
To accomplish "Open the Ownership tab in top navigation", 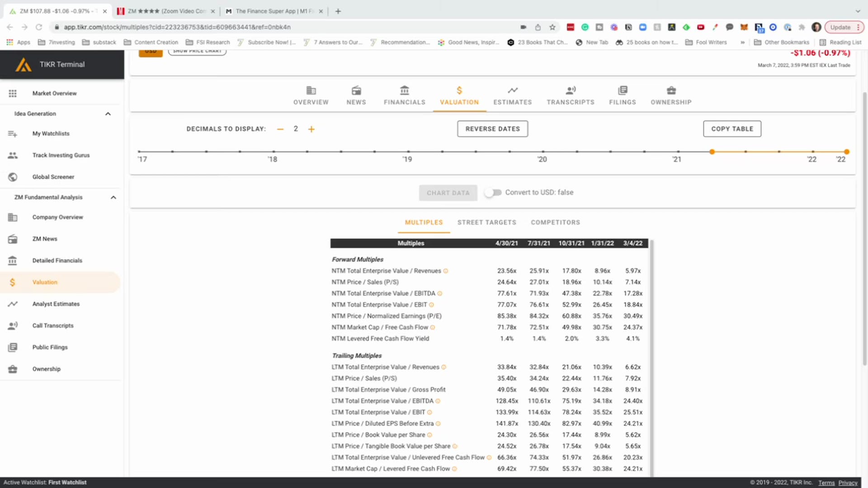I will pos(671,96).
